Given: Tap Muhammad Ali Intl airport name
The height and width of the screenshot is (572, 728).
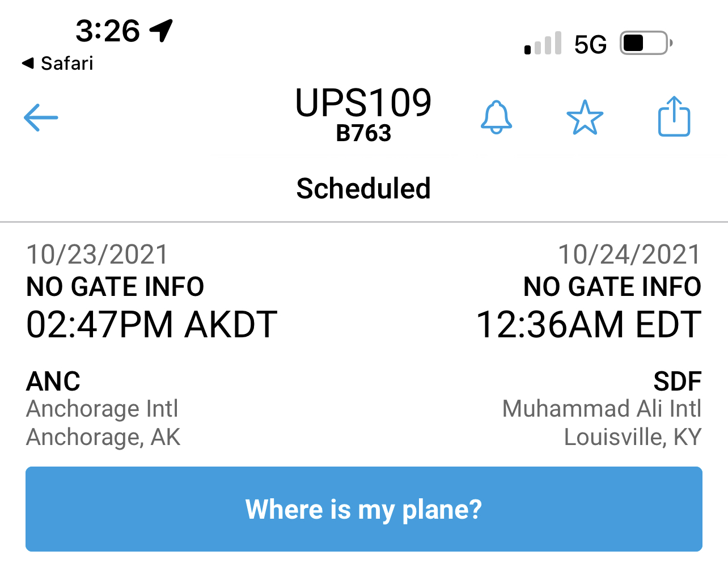Looking at the screenshot, I should (602, 409).
